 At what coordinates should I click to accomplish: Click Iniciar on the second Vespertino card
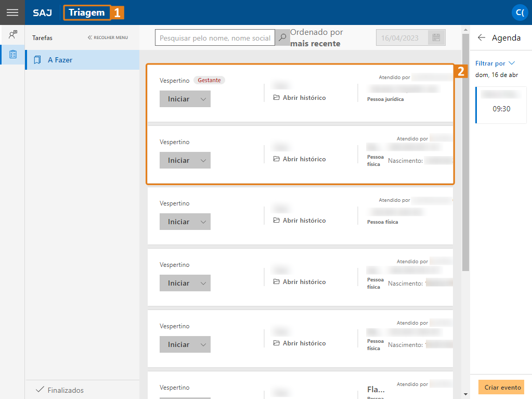click(x=178, y=160)
